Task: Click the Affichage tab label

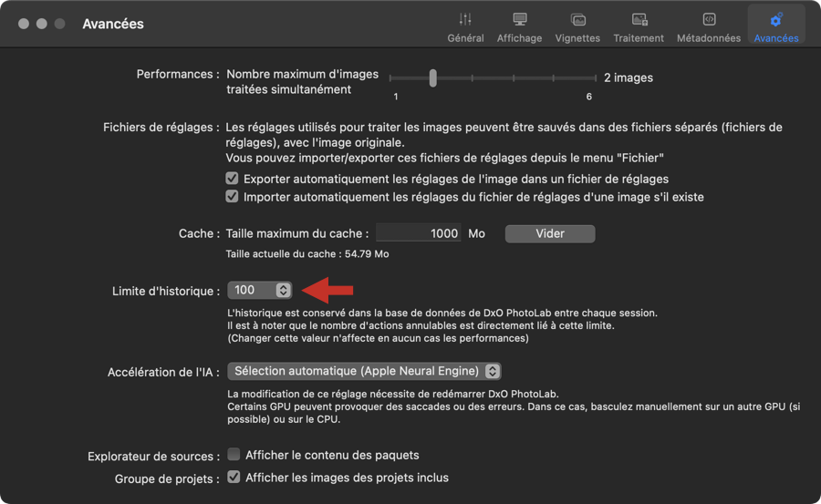Action: (519, 38)
